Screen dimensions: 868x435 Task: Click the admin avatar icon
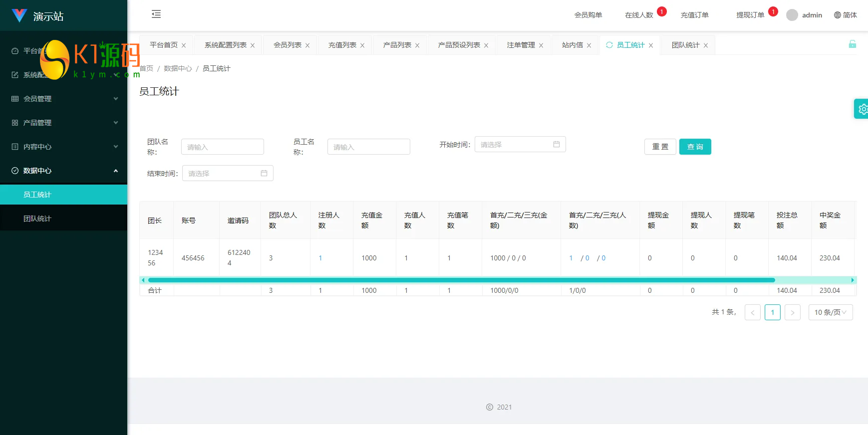click(x=792, y=15)
